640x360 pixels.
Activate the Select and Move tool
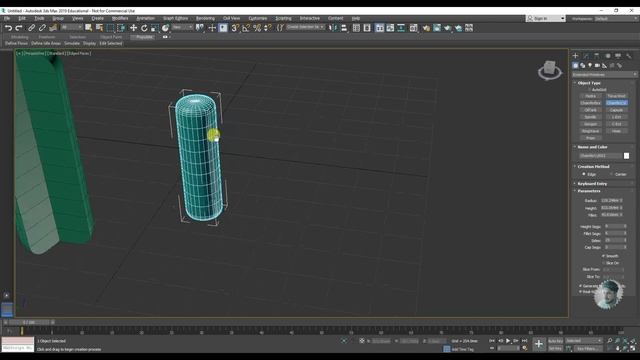133,28
